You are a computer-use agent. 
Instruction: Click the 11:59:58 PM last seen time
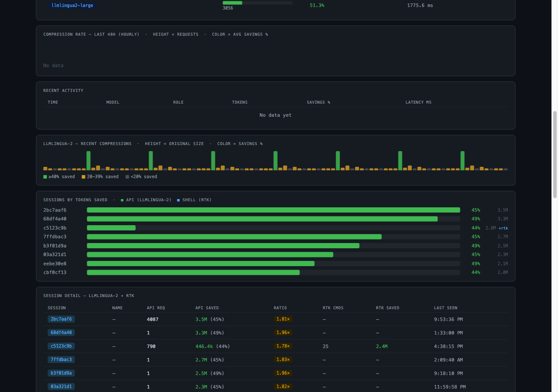click(x=450, y=387)
